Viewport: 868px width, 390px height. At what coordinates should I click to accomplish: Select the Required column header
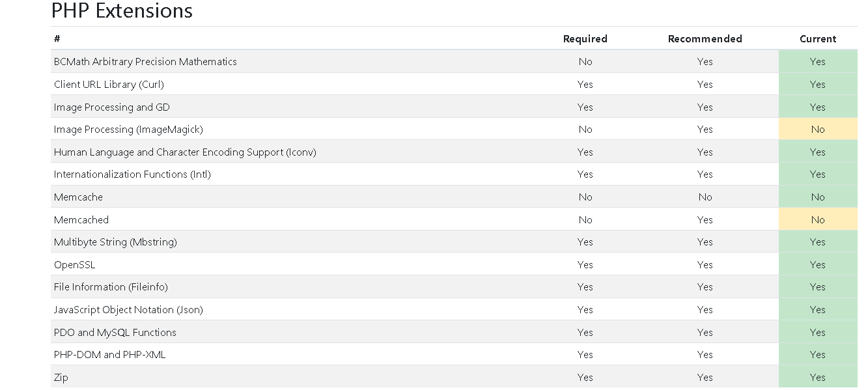tap(585, 39)
